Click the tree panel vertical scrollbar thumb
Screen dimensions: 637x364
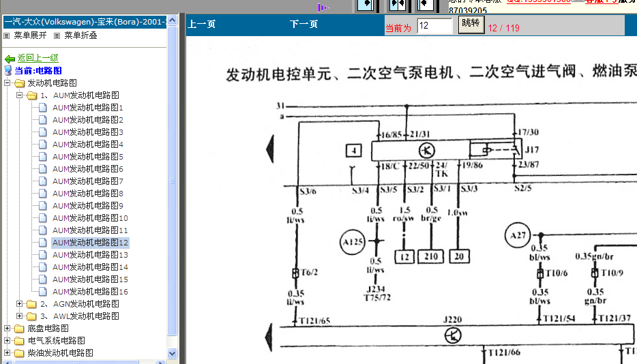click(x=173, y=181)
